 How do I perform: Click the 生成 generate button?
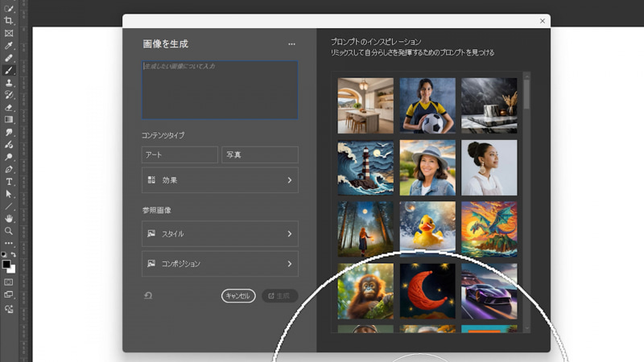point(279,295)
